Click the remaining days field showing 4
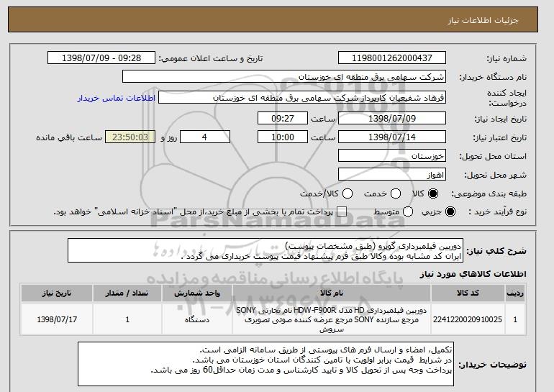The height and width of the screenshot is (392, 554). (x=205, y=137)
